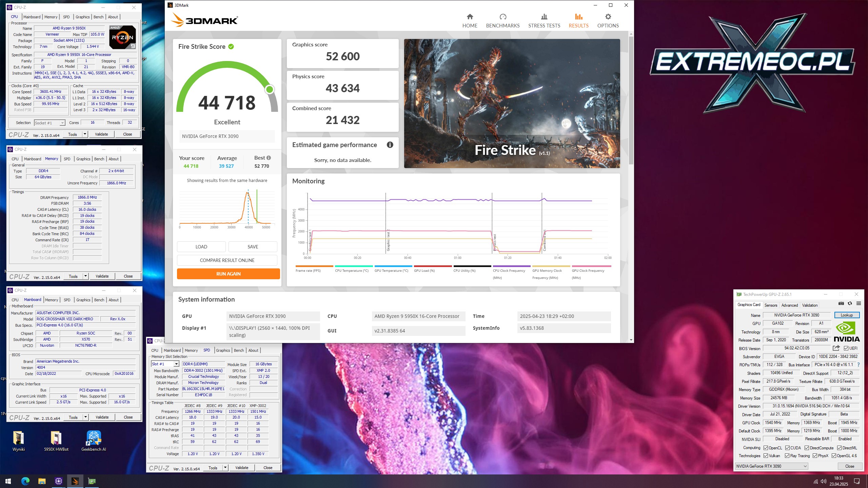Toggle the CUDA checkbox
Viewport: 868px width, 488px height.
(x=787, y=448)
